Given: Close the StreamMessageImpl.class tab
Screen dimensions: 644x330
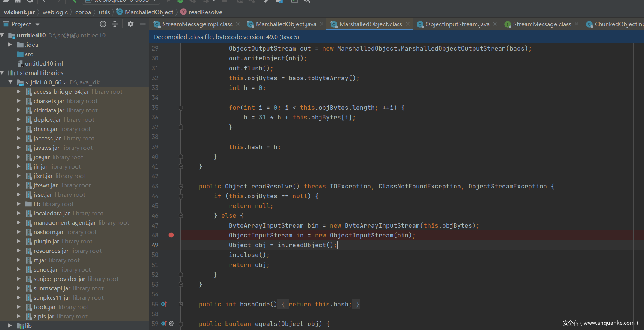Looking at the screenshot, I should point(238,24).
